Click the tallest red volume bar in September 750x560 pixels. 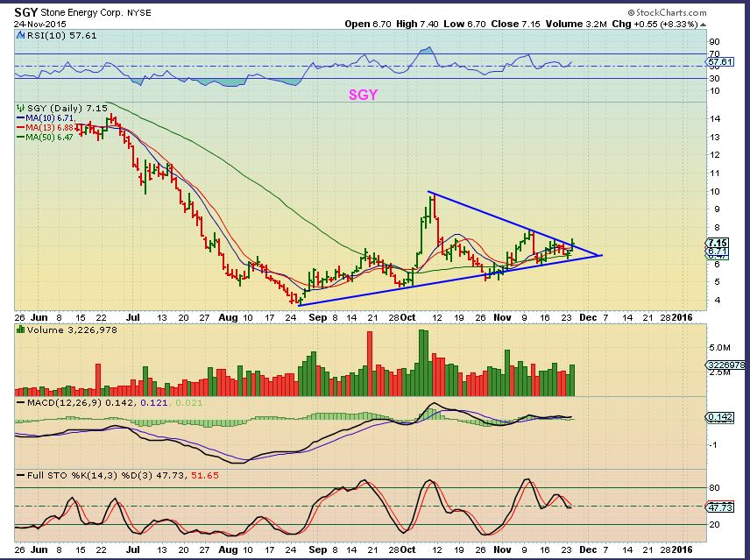pos(369,364)
